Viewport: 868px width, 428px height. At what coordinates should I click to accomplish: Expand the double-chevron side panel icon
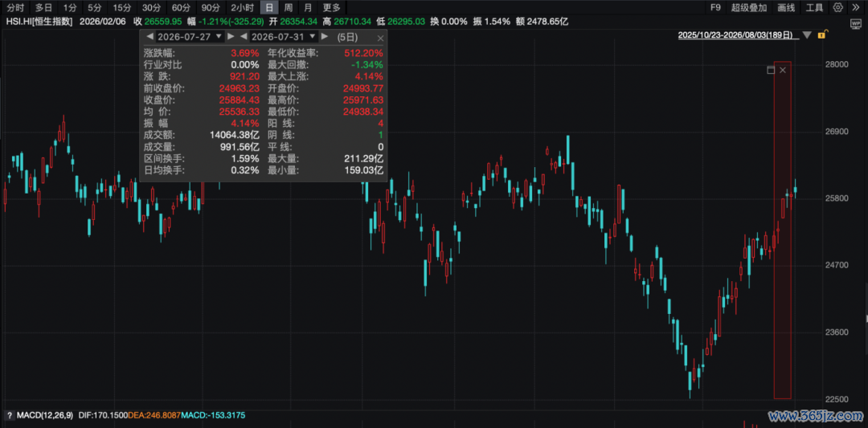pos(855,7)
